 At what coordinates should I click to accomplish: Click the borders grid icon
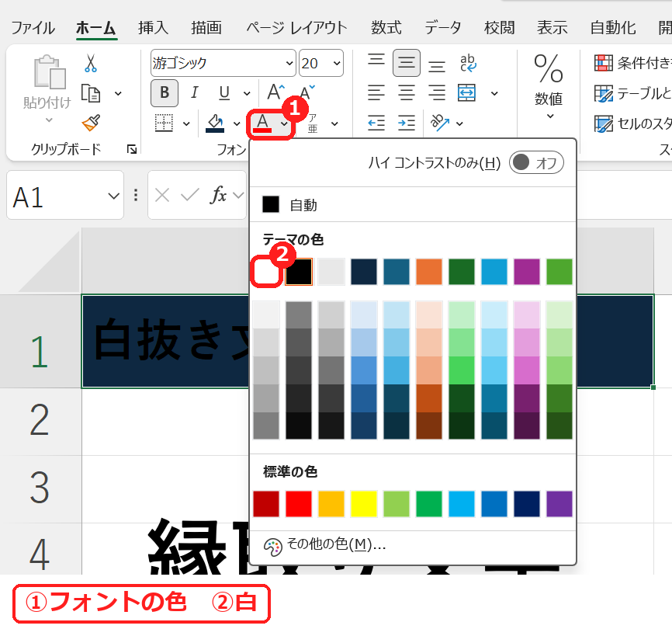165,123
